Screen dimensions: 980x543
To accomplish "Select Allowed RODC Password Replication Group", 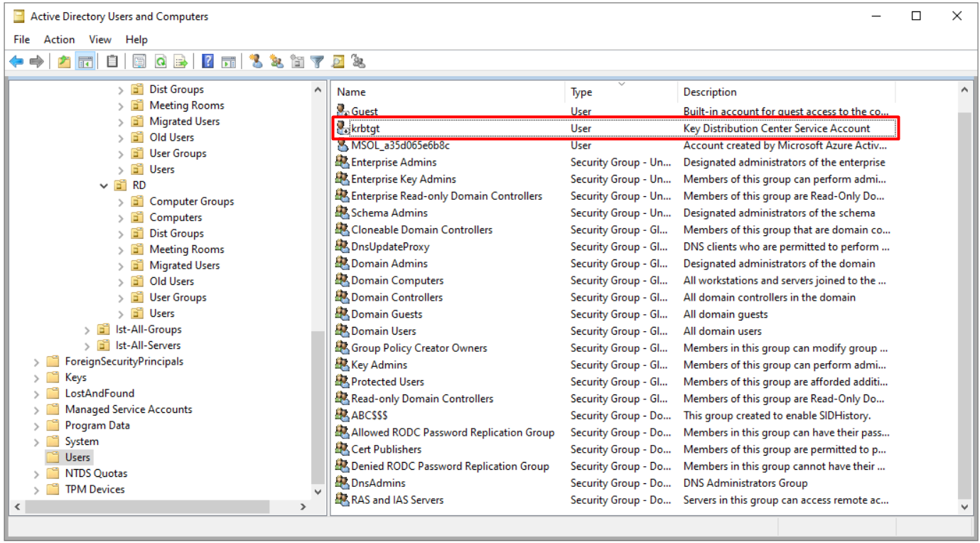I will point(453,432).
